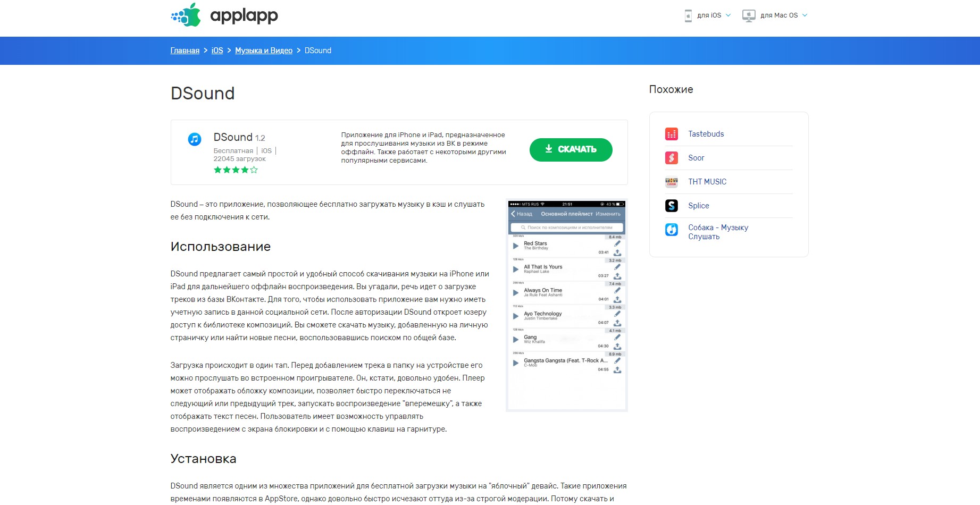980x505 pixels.
Task: Click the "applapp" site name text
Action: (244, 16)
